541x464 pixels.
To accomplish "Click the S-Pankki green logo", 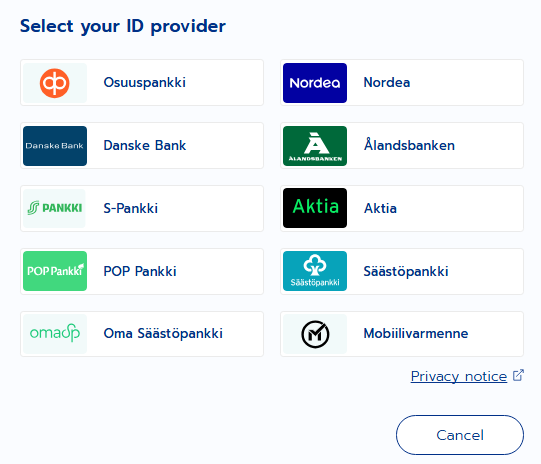I will (55, 208).
